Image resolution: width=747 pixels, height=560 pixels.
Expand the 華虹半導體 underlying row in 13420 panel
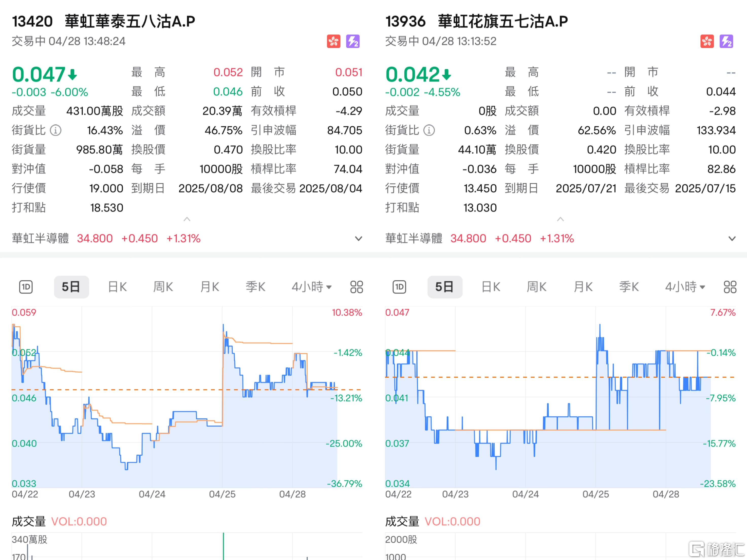point(359,239)
